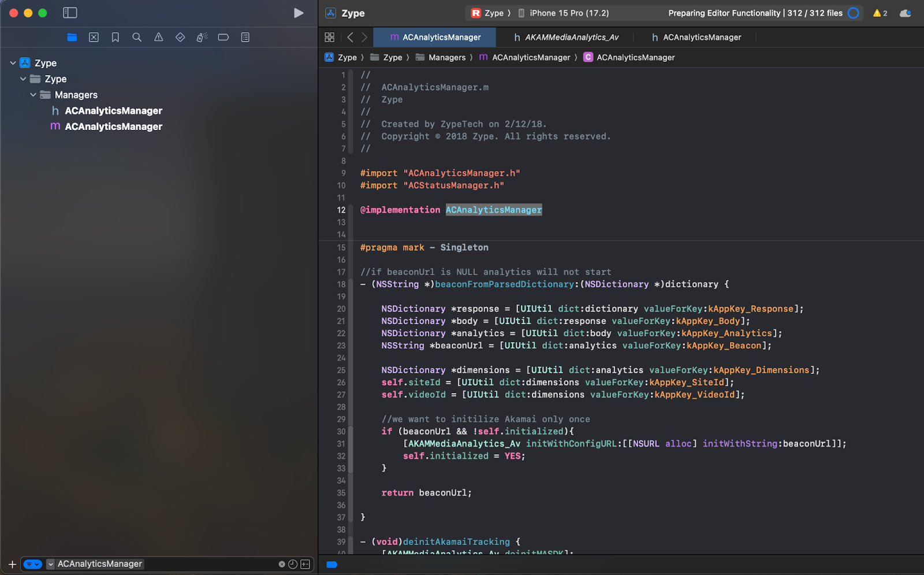Toggle source-control status files filter
Image resolution: width=924 pixels, height=575 pixels.
click(x=305, y=564)
